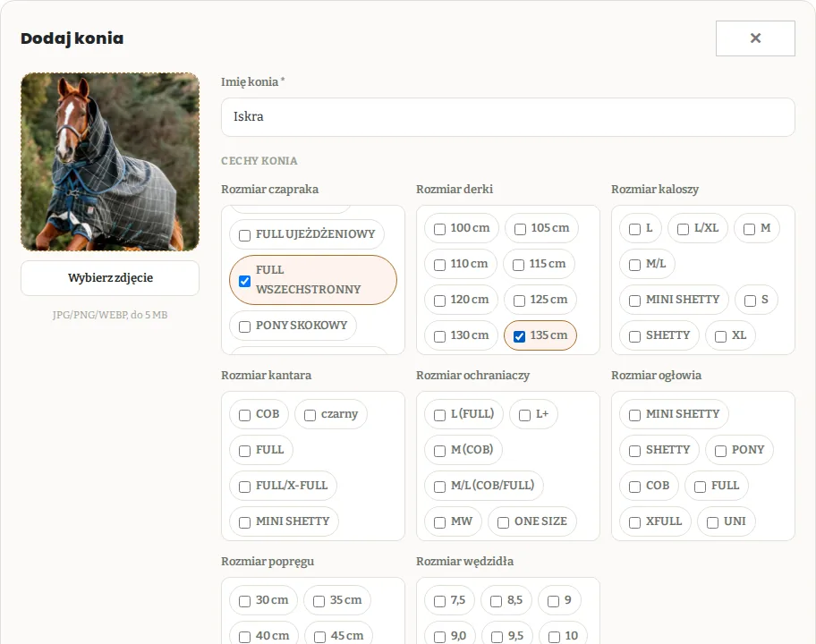This screenshot has width=816, height=644.
Task: Close the Dodaj konia dialog
Action: 755,38
